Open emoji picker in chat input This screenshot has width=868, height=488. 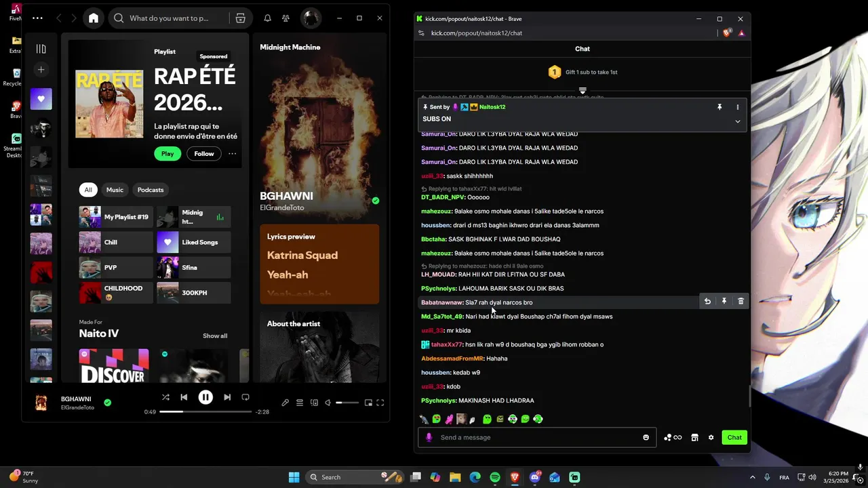646,437
